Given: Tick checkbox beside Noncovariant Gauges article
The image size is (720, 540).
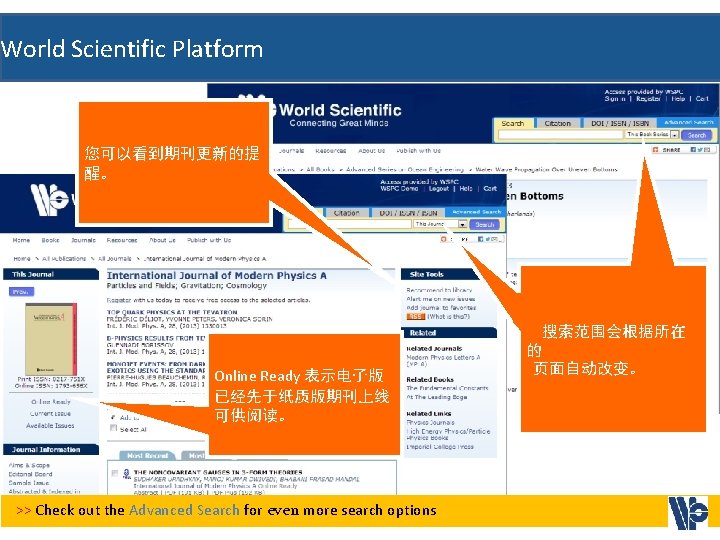Looking at the screenshot, I should pos(115,473).
